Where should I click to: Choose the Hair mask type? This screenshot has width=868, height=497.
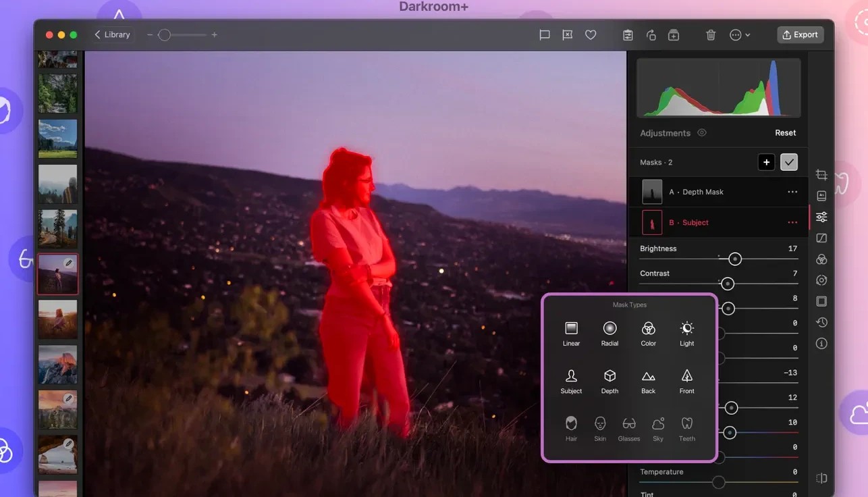(571, 429)
